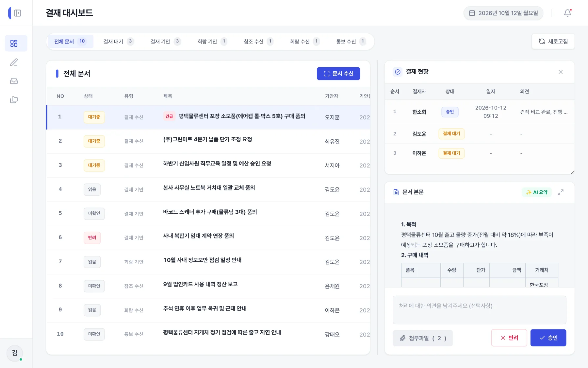The image size is (588, 368).
Task: Open the pencil compose icon in sidebar
Action: 14,62
